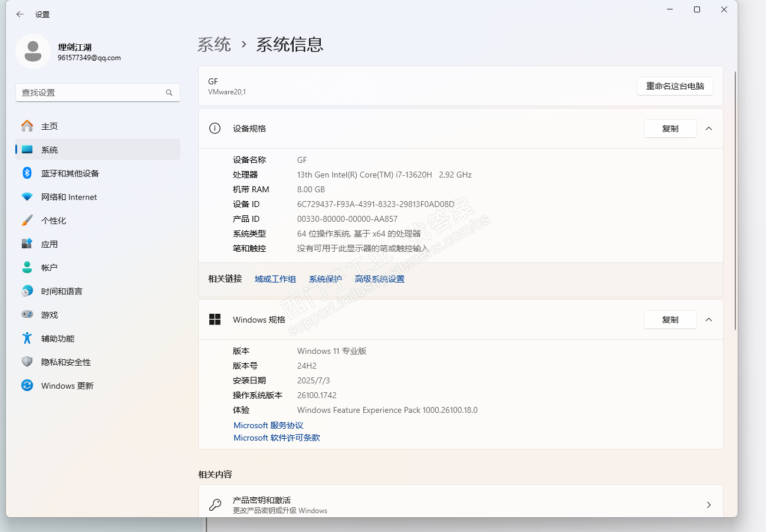The width and height of the screenshot is (766, 532).
Task: Go to 网络和 Internet settings
Action: pos(98,197)
